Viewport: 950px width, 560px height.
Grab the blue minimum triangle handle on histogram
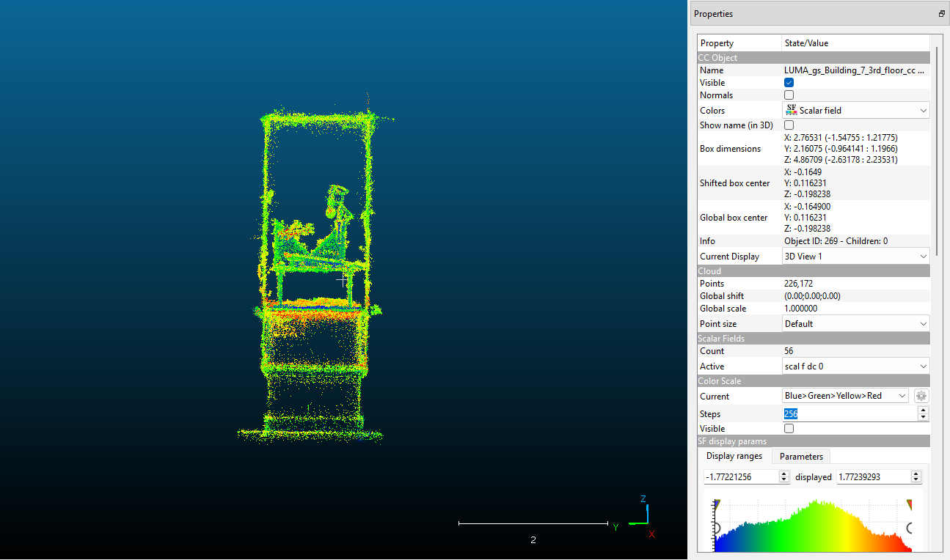[717, 504]
